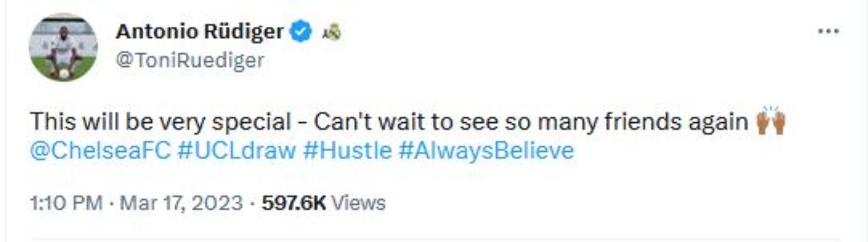
Task: Click the Real Madrid affiliation badge
Action: coord(332,32)
